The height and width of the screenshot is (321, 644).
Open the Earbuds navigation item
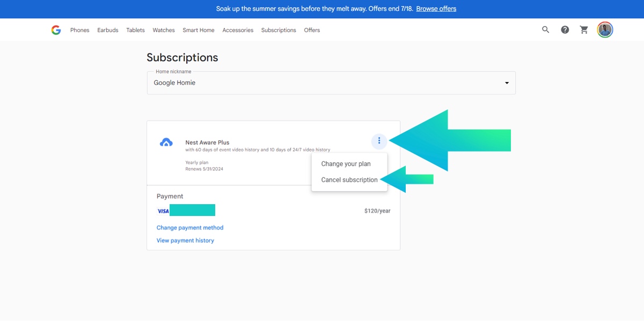coord(108,31)
